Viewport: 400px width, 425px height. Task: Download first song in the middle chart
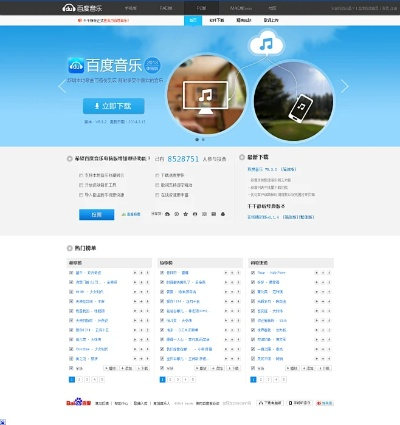point(238,273)
